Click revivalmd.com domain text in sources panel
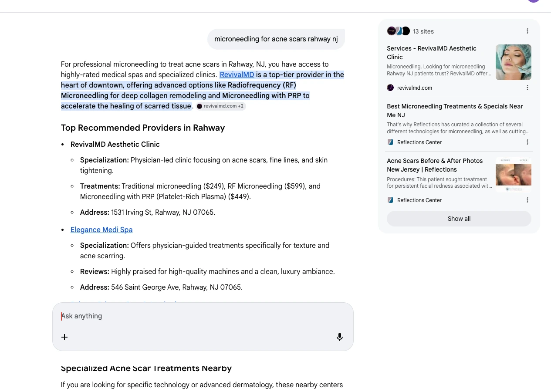Viewport: 551px width, 392px height. [415, 88]
